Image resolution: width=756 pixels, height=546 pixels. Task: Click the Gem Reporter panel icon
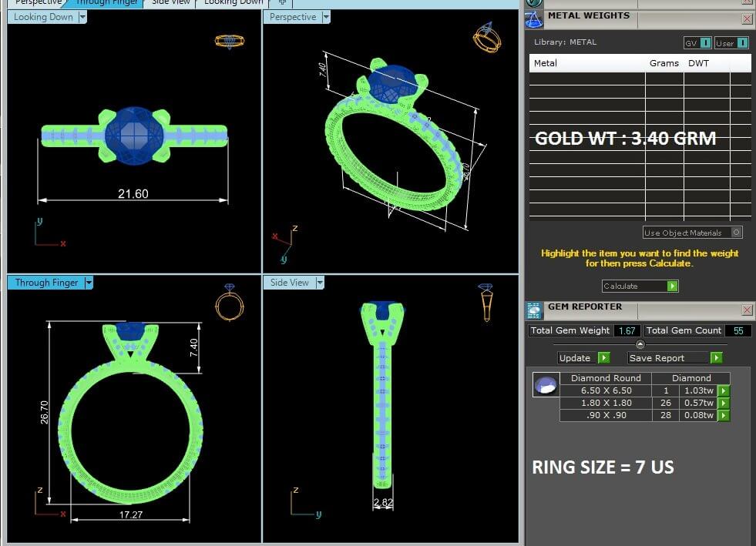pos(534,310)
